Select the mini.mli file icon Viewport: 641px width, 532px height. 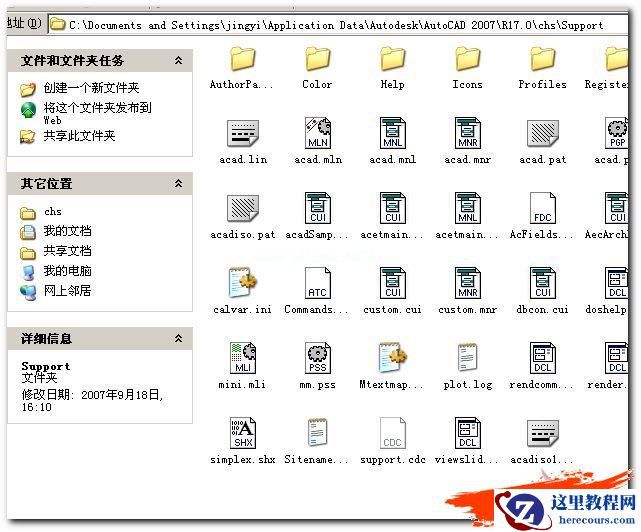[x=243, y=358]
